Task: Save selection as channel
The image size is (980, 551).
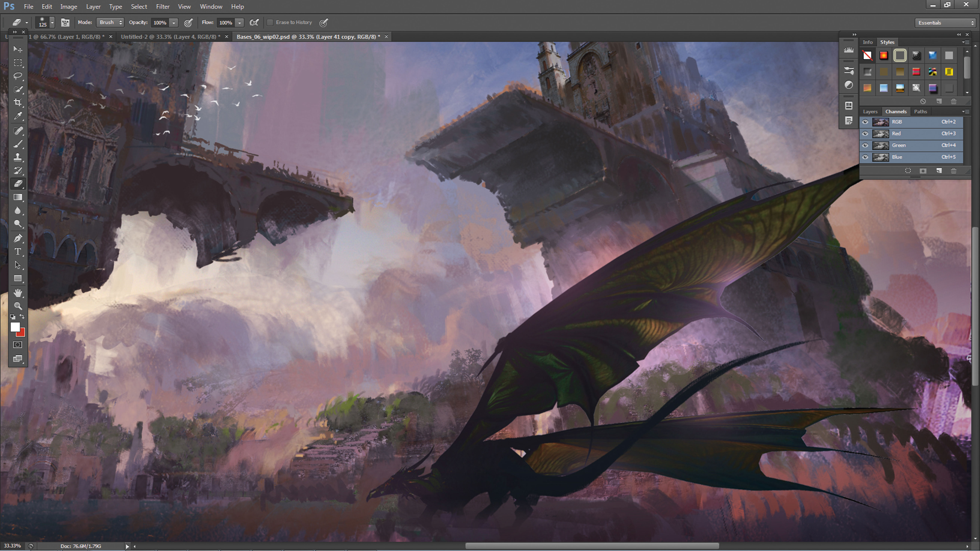Action: pos(923,171)
